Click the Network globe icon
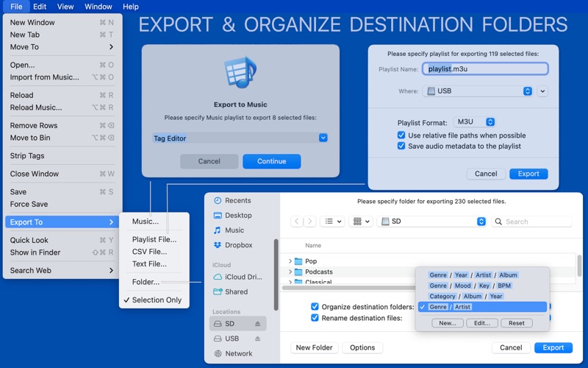The width and height of the screenshot is (588, 368). pos(218,353)
